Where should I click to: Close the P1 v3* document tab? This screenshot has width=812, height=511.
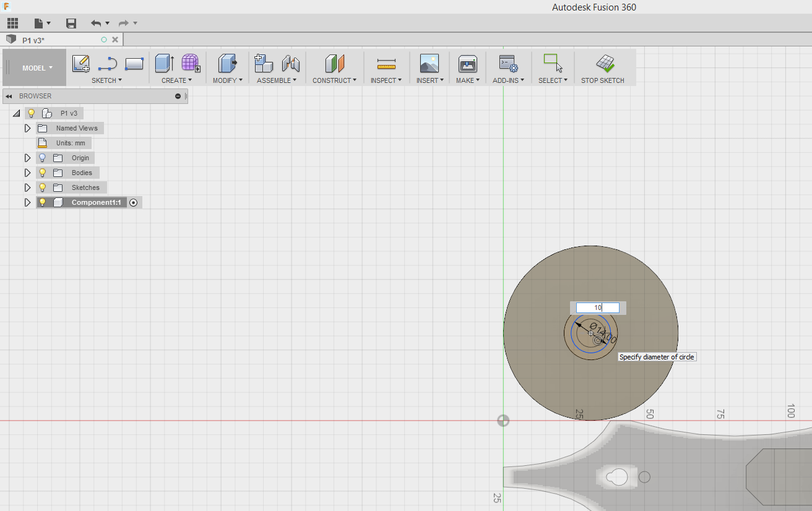(115, 40)
